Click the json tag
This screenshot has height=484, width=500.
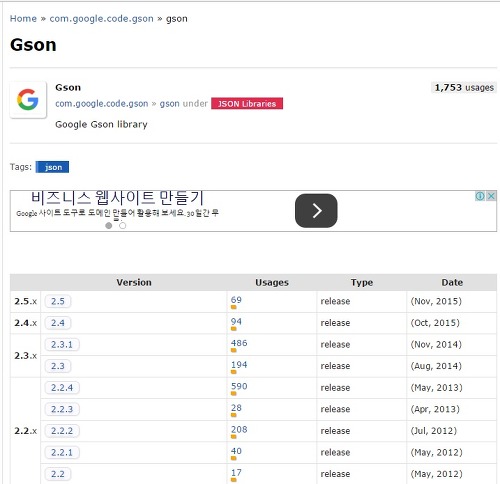coord(52,167)
